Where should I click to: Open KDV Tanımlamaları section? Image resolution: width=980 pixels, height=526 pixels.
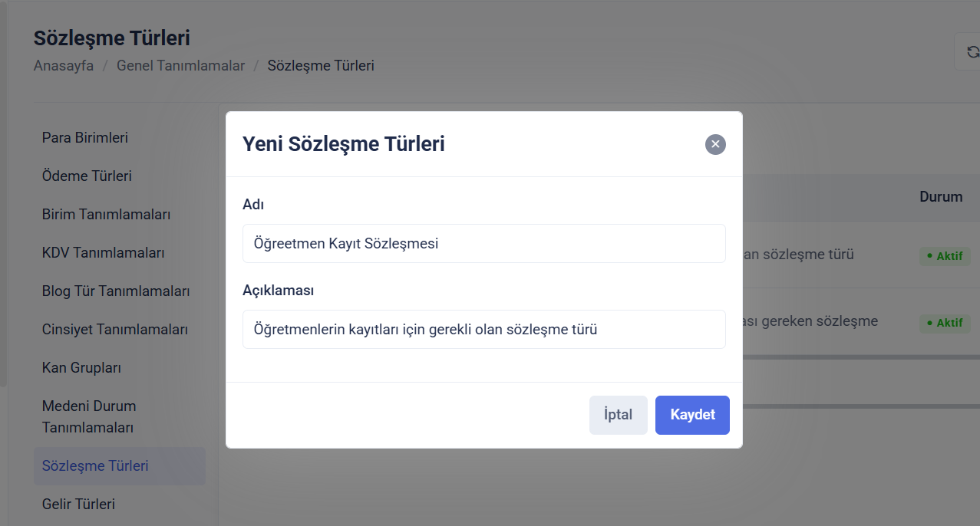(103, 253)
